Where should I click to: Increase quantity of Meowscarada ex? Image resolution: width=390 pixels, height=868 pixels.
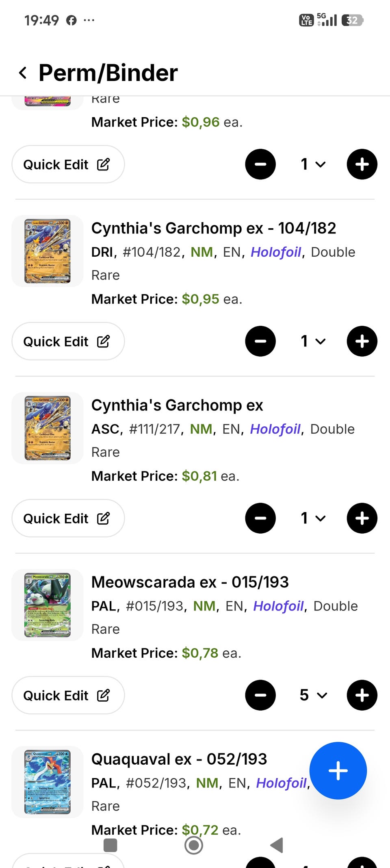pos(362,695)
